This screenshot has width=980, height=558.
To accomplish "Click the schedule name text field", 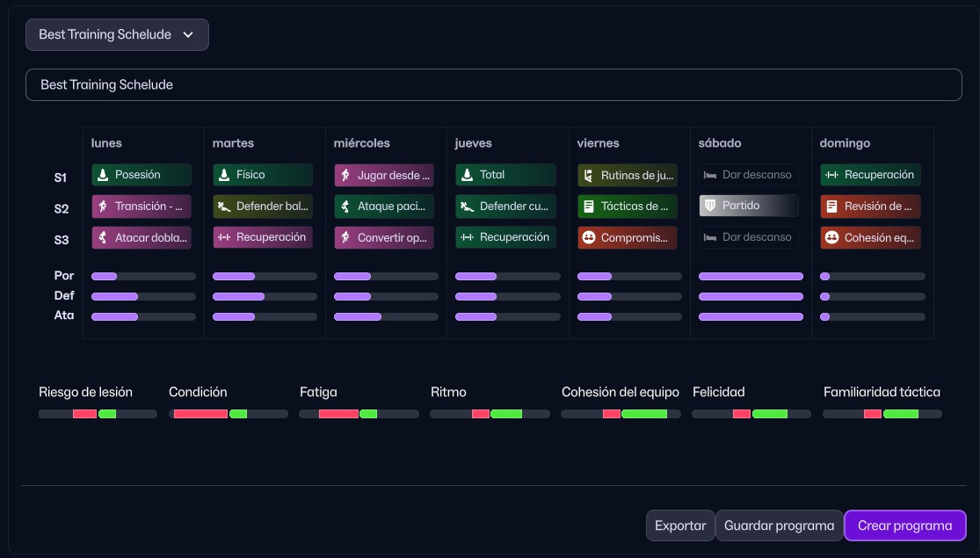I will pos(493,85).
